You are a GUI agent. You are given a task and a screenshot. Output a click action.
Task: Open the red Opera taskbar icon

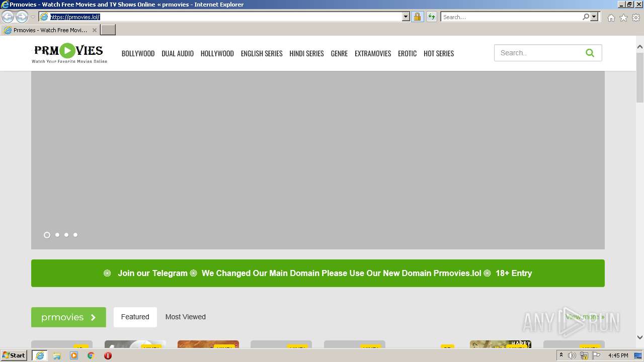coord(108,355)
